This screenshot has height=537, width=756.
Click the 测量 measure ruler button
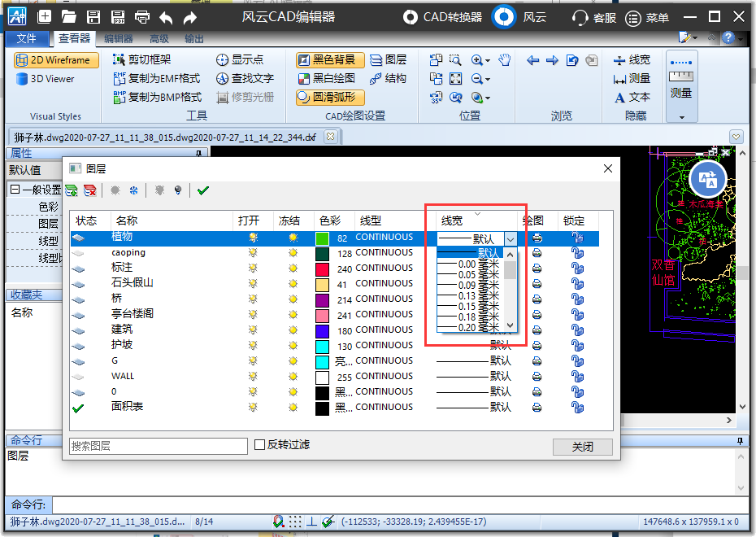tap(680, 84)
